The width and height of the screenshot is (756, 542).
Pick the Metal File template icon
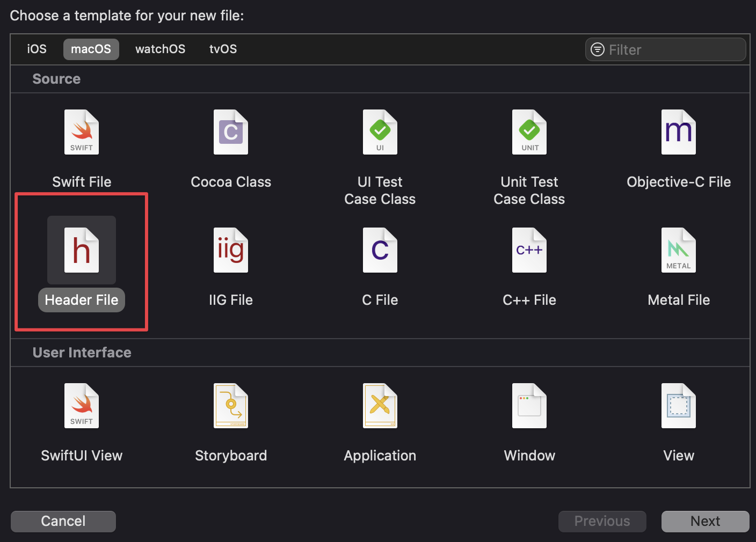click(679, 250)
